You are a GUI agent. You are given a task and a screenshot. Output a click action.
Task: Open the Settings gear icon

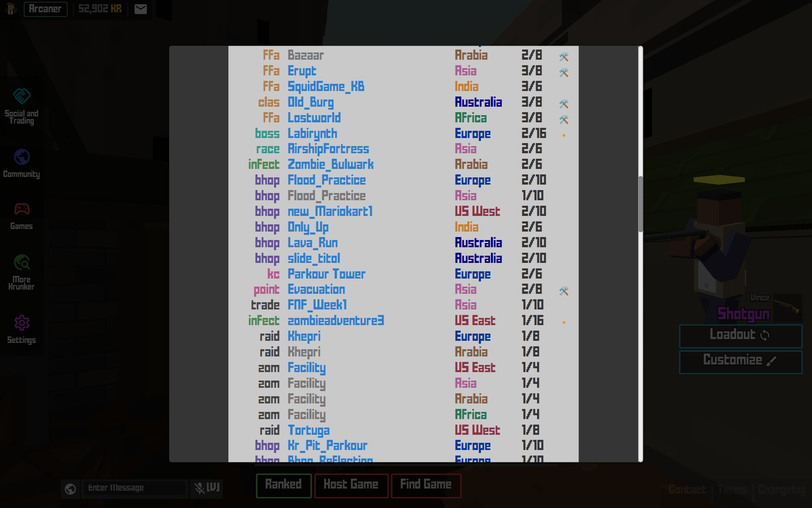tap(22, 323)
